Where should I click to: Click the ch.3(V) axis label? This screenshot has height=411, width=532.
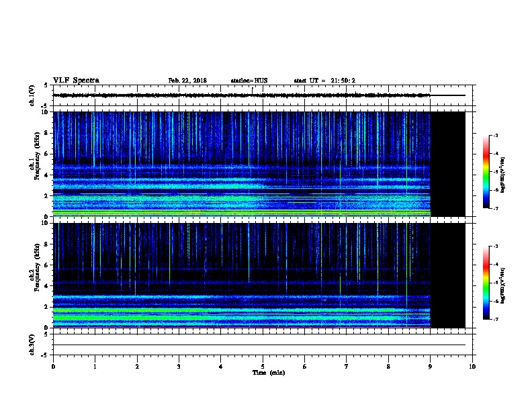click(x=32, y=345)
